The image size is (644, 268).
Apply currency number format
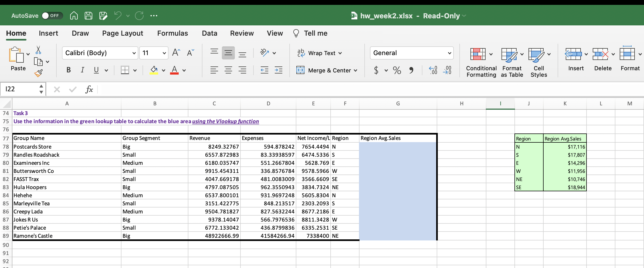(x=376, y=70)
